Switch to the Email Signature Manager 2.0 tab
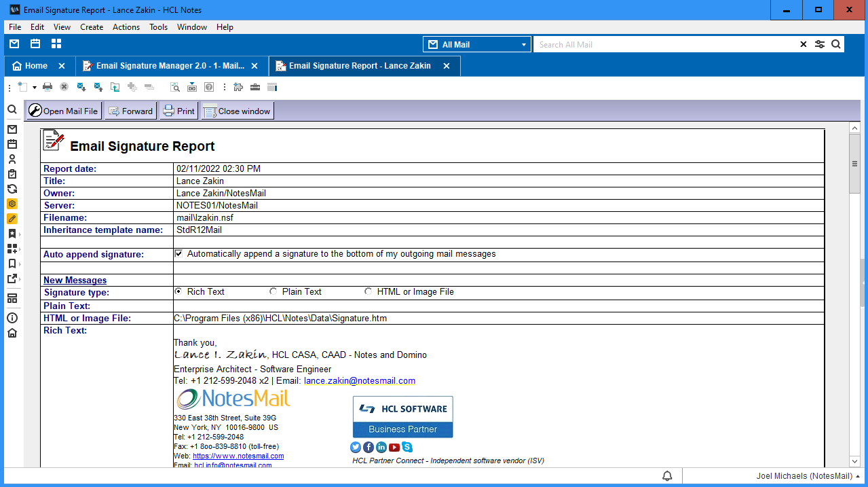The height and width of the screenshot is (487, 868). tap(171, 66)
